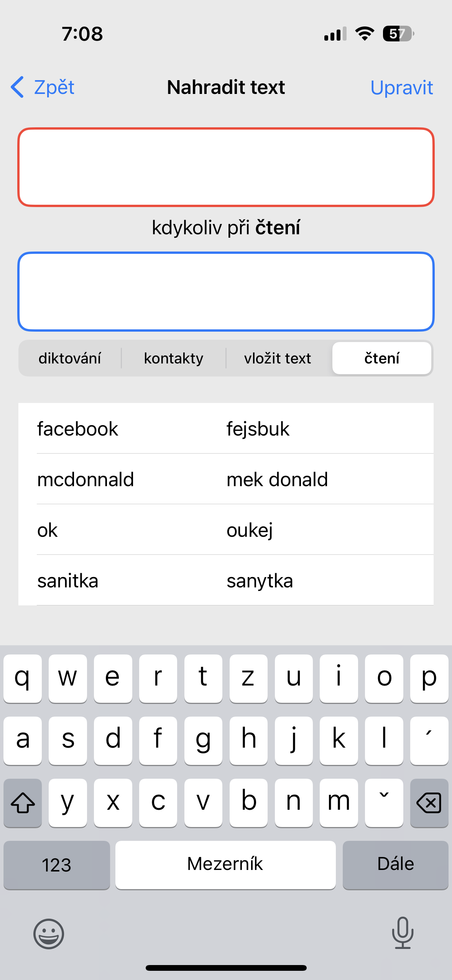The width and height of the screenshot is (452, 980).
Task: Focus the blue-outlined replacement field
Action: tap(226, 291)
